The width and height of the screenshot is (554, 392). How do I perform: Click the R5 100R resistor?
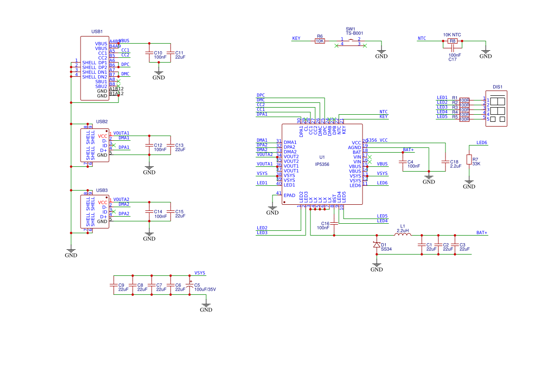[x=464, y=119]
